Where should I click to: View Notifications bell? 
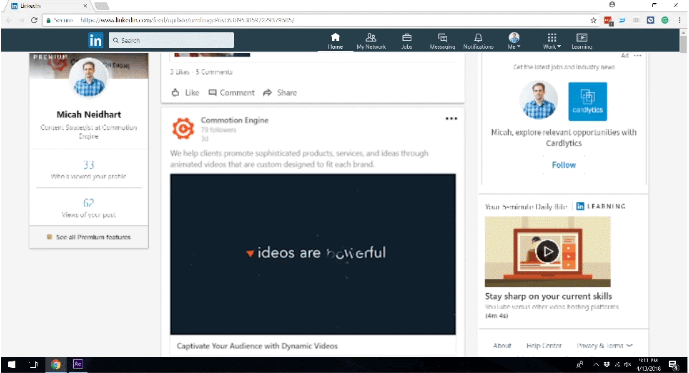click(478, 41)
